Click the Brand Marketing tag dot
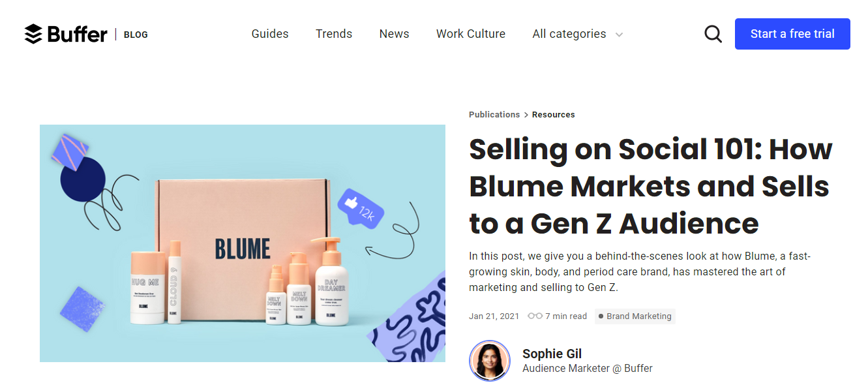This screenshot has width=868, height=383. click(601, 316)
